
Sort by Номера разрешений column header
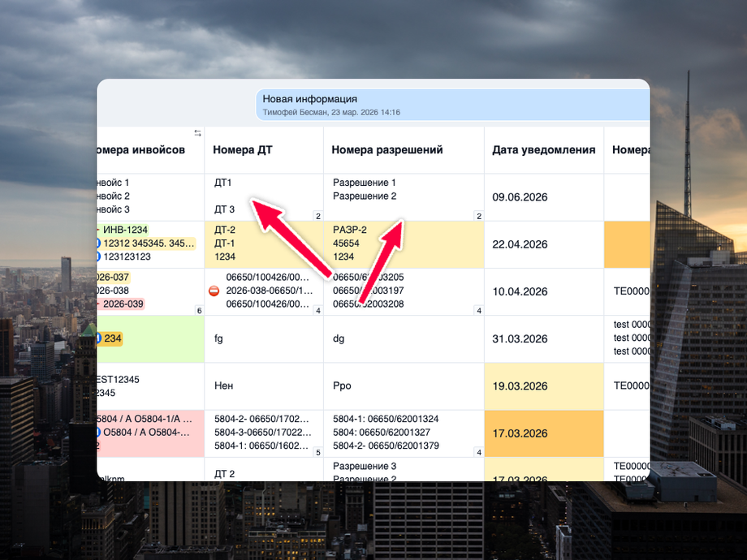[386, 150]
